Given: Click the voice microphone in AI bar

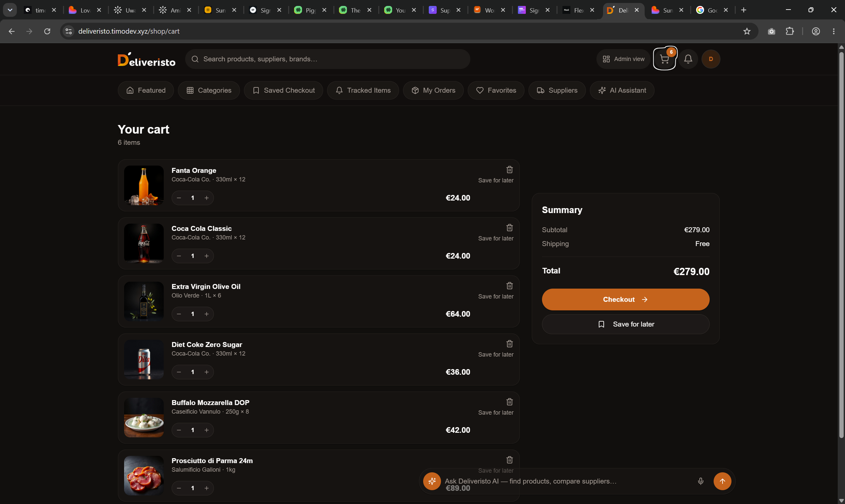Looking at the screenshot, I should pos(701,481).
